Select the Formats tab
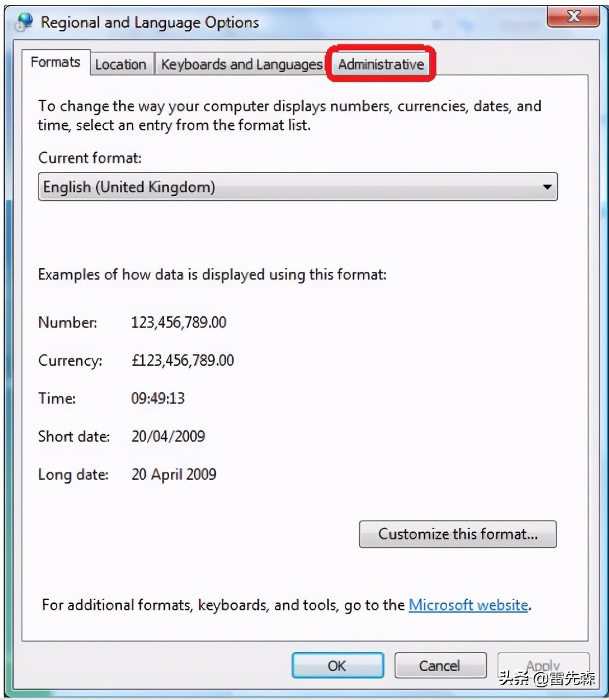Viewport: 609px width, 700px height. coord(56,62)
